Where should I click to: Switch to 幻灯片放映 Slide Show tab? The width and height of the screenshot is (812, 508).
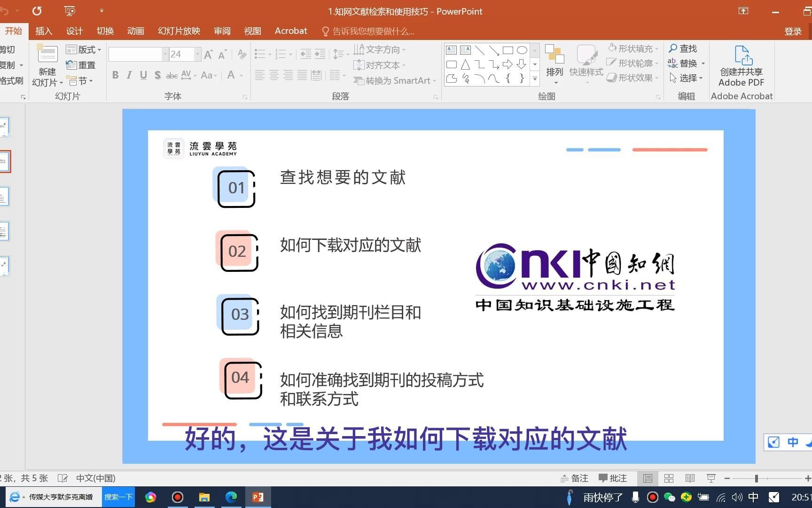point(179,31)
